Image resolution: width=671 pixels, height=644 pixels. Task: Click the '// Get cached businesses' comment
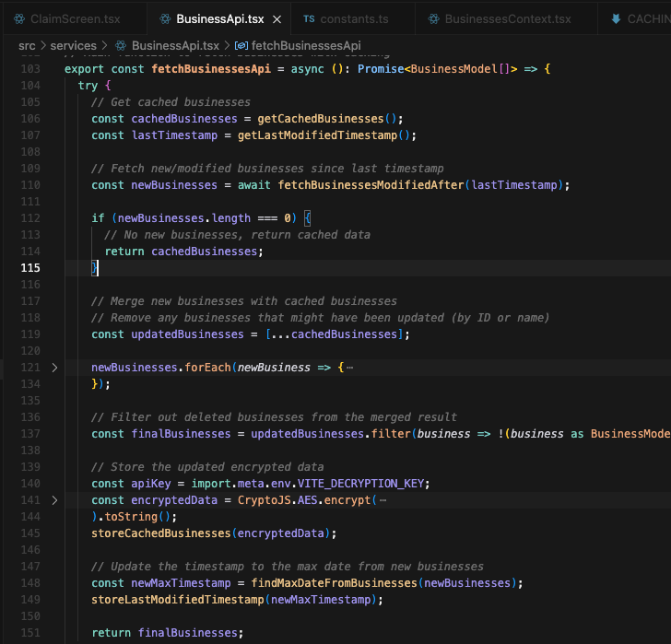tap(171, 101)
